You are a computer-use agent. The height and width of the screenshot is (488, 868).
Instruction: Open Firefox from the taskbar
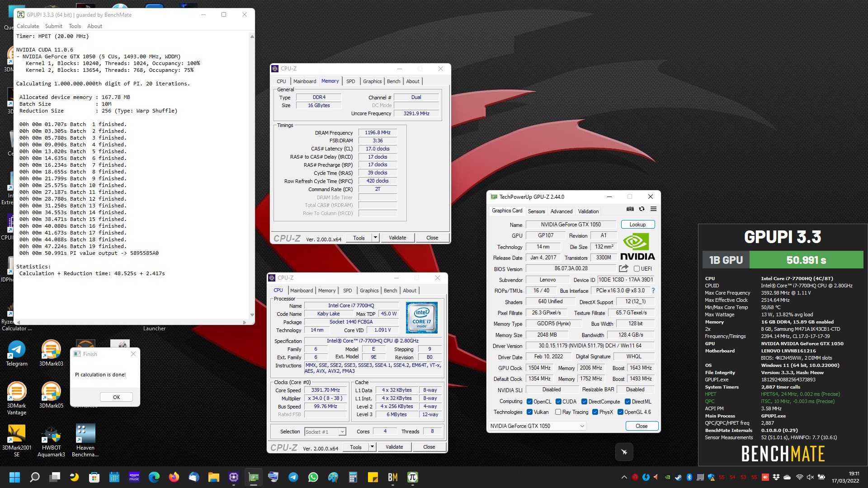pos(174,477)
